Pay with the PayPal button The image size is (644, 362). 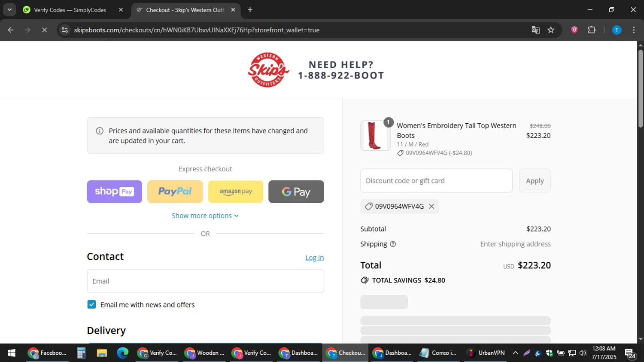pyautogui.click(x=175, y=192)
